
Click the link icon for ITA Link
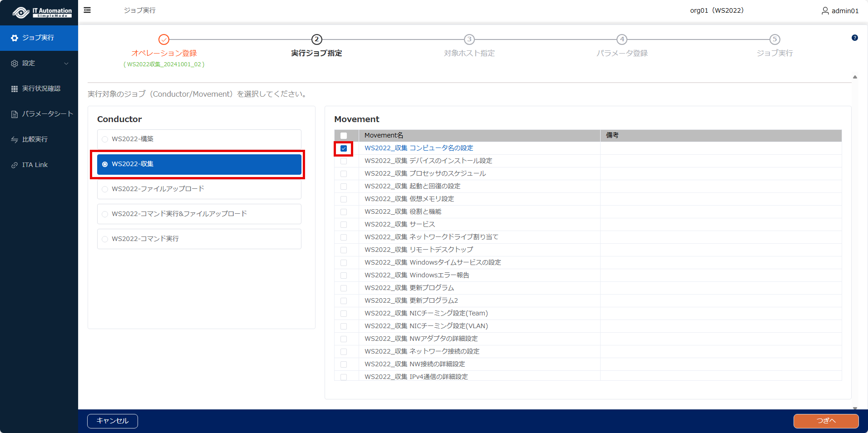pos(15,165)
